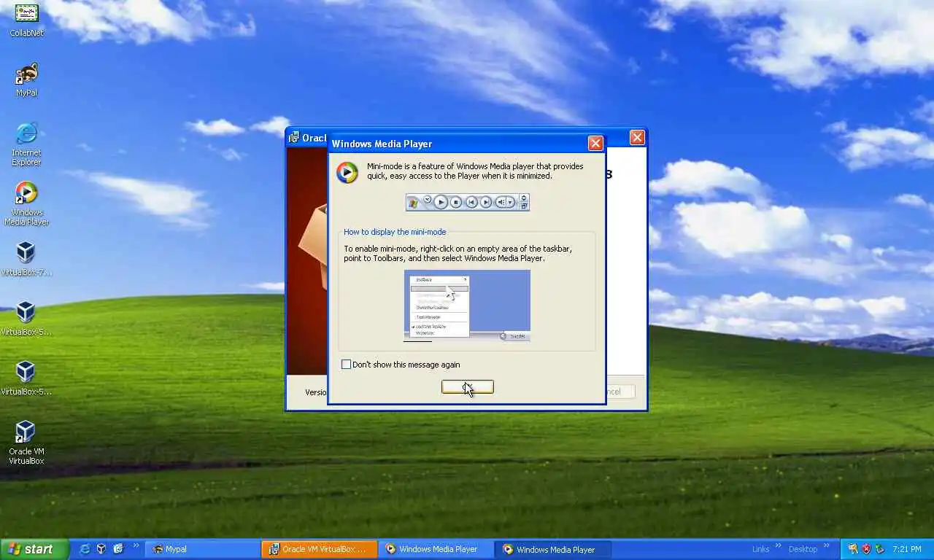
Task: Expand the Links toolbar chevron
Action: (x=779, y=545)
